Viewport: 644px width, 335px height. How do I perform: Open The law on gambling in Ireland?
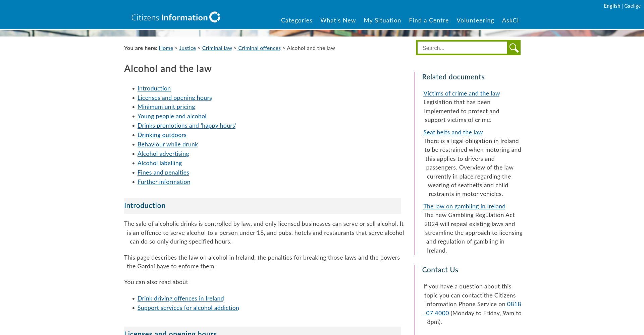pos(464,206)
